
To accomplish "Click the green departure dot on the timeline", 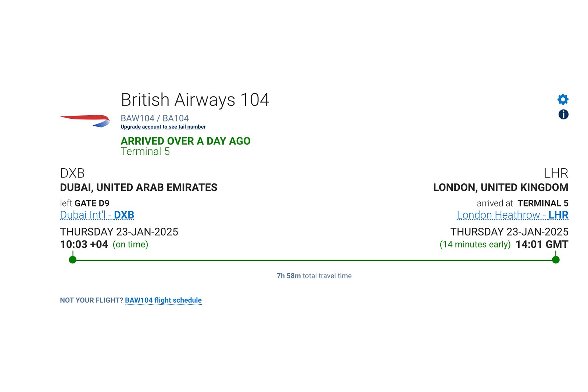I will coord(72,259).
